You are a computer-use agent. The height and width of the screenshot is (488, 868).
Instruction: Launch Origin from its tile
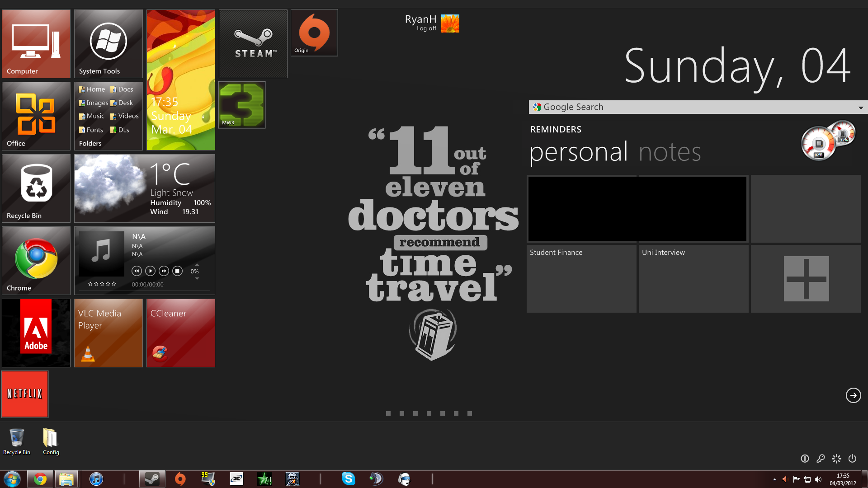[x=314, y=33]
